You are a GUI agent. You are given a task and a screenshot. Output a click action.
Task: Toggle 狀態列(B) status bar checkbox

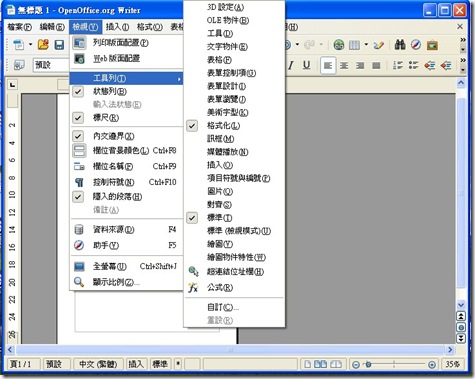[78, 91]
